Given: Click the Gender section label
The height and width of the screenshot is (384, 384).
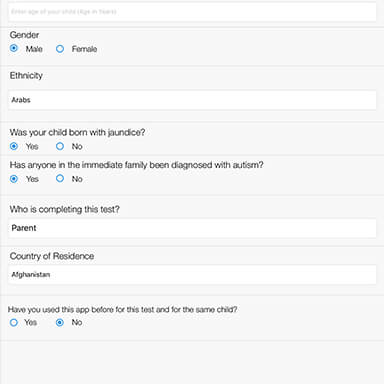Looking at the screenshot, I should click(x=24, y=35).
